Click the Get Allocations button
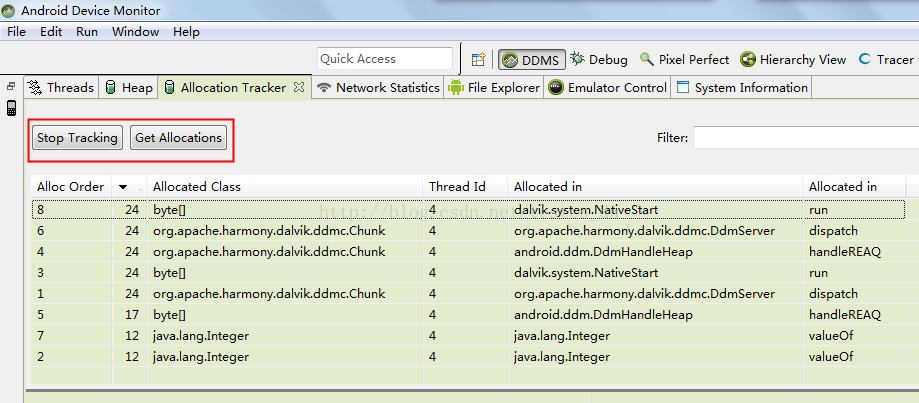919x403 pixels. coord(178,138)
